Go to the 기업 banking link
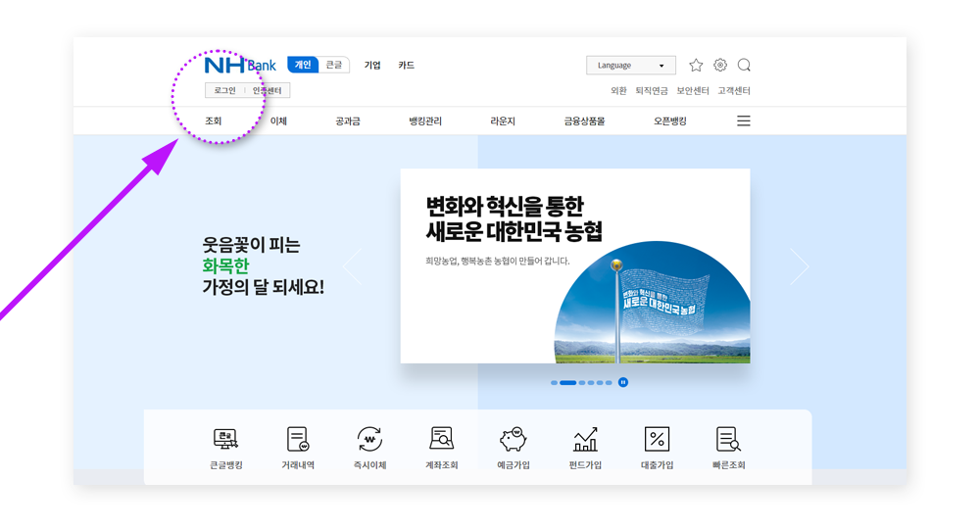The image size is (980, 529). tap(372, 65)
